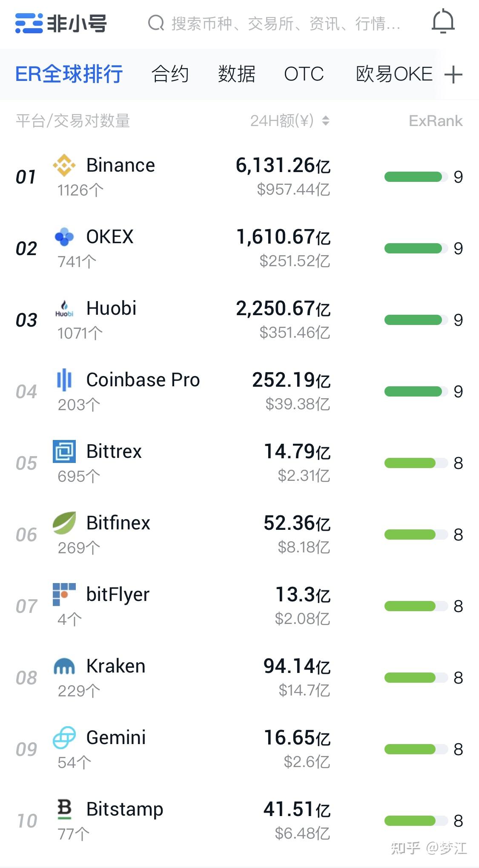Click the Kraken logo icon
The width and height of the screenshot is (479, 868).
(x=64, y=666)
